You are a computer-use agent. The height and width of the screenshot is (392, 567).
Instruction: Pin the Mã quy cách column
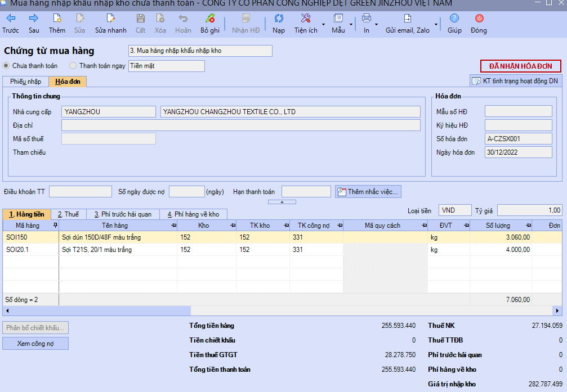pos(424,226)
